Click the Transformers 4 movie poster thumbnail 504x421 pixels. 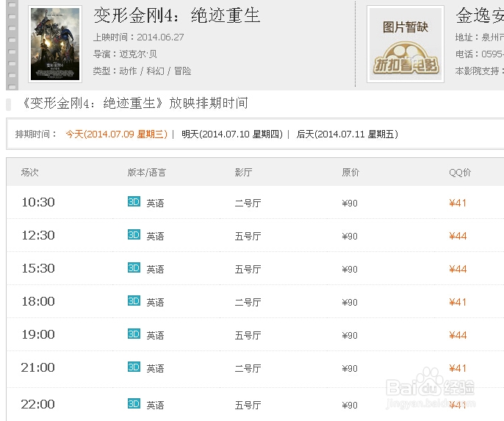(45, 44)
